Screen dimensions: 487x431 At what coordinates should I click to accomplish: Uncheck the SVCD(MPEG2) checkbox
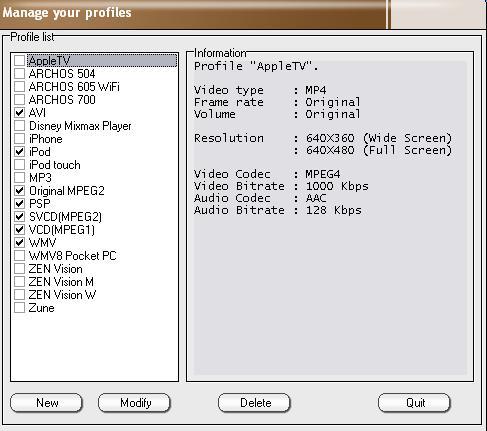[x=19, y=217]
